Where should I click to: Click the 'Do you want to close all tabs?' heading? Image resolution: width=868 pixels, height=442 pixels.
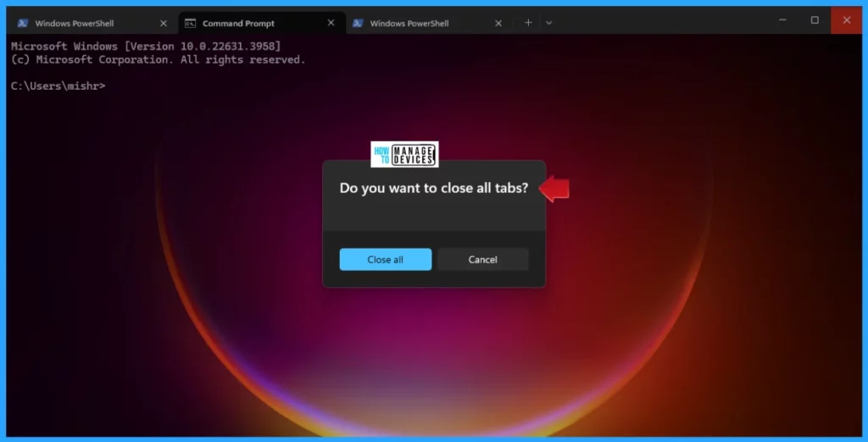434,188
